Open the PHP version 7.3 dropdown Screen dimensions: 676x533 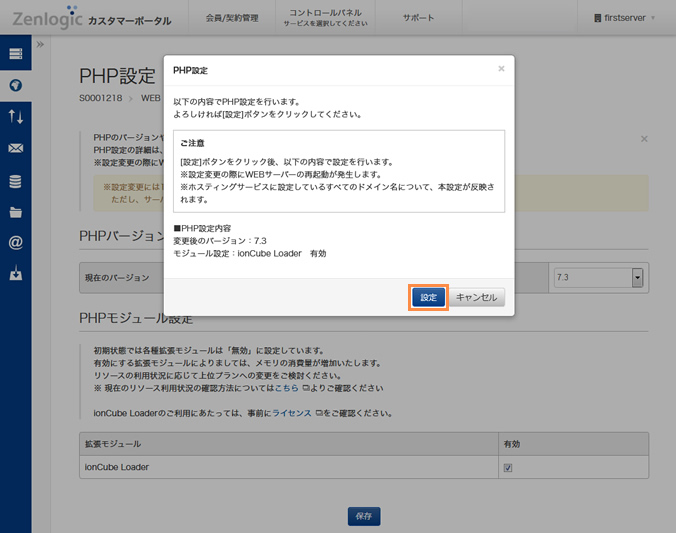(x=597, y=277)
